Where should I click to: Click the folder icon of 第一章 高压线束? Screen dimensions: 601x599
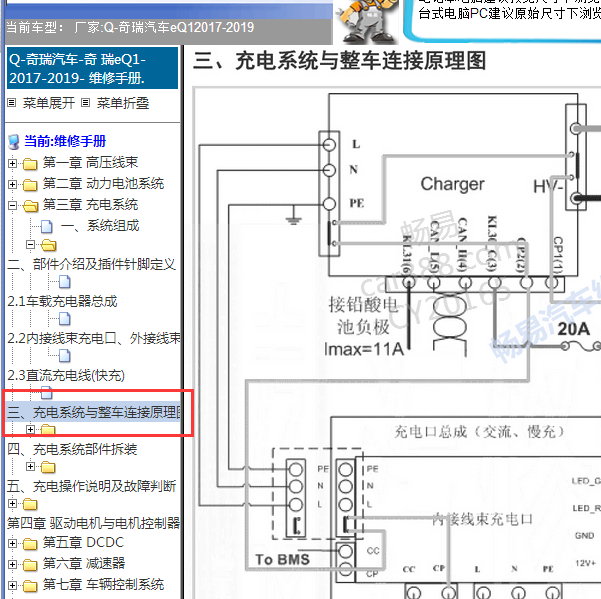point(30,164)
